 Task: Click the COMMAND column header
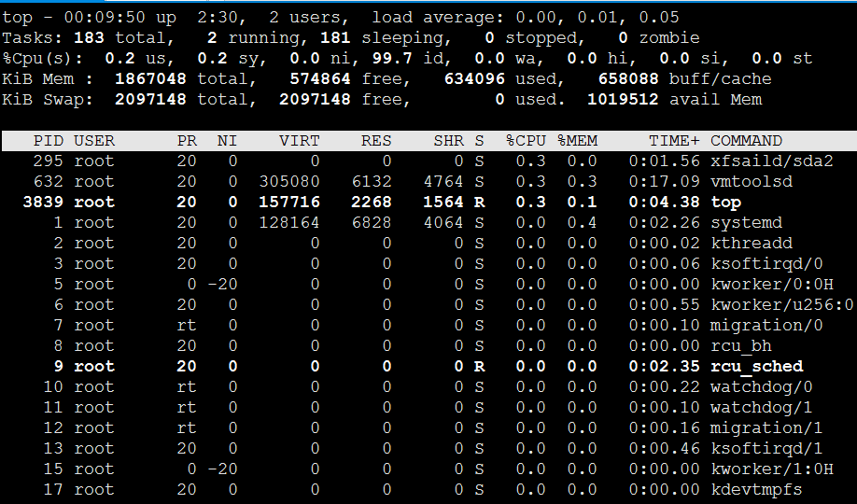tap(746, 141)
